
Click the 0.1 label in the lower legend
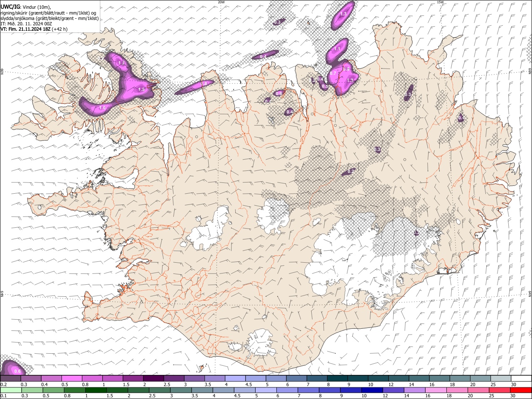[3, 396]
